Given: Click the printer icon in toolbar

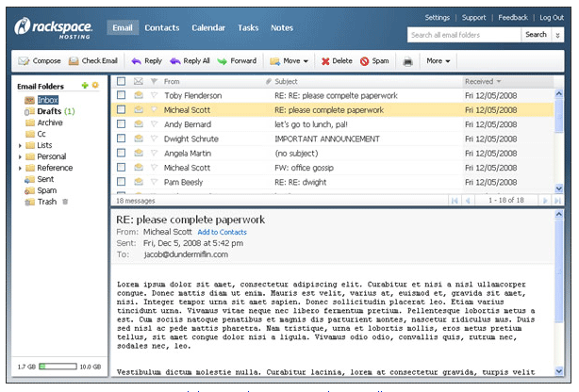Looking at the screenshot, I should point(407,61).
